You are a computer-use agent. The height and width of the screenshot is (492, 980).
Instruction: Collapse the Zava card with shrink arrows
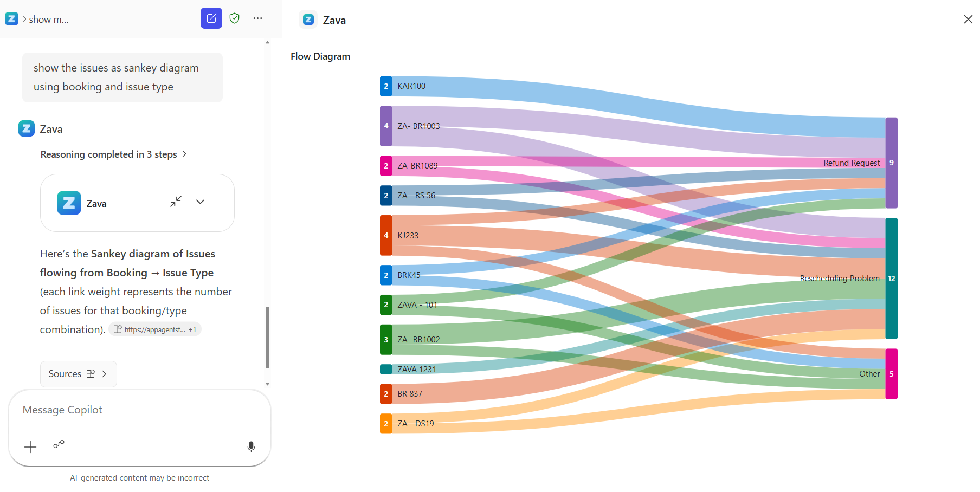pos(176,202)
